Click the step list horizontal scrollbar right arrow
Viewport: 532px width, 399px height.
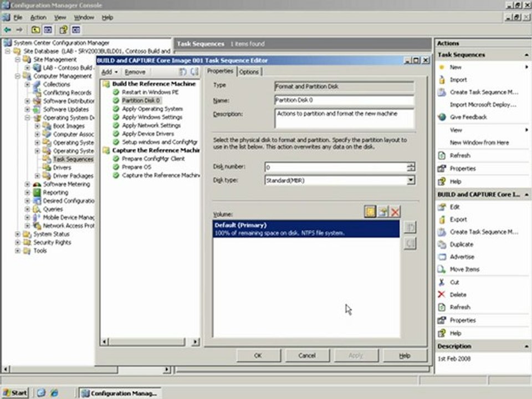point(196,342)
